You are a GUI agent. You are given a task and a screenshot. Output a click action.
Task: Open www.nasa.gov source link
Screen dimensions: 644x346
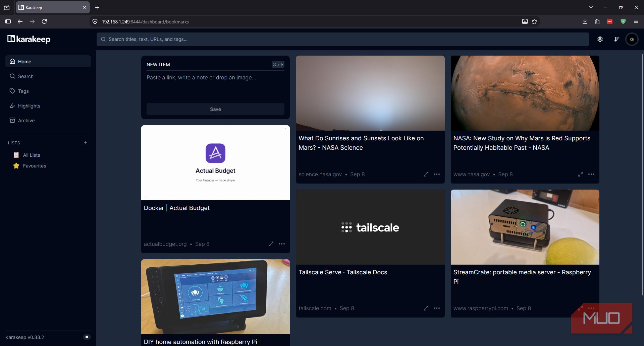472,174
